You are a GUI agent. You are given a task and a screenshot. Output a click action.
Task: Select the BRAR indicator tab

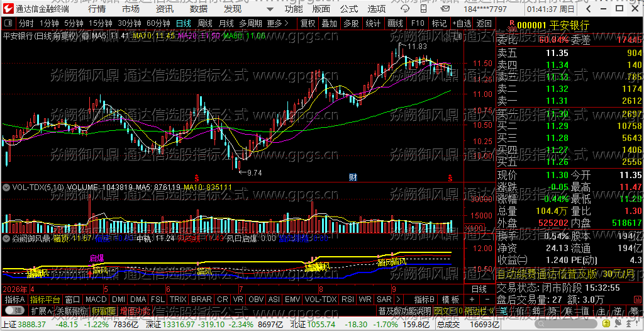202,300
